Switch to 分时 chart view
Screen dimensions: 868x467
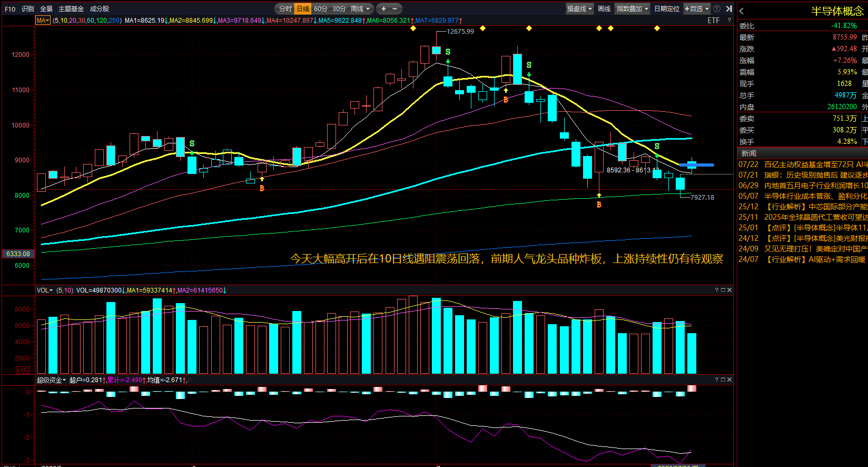pos(285,8)
